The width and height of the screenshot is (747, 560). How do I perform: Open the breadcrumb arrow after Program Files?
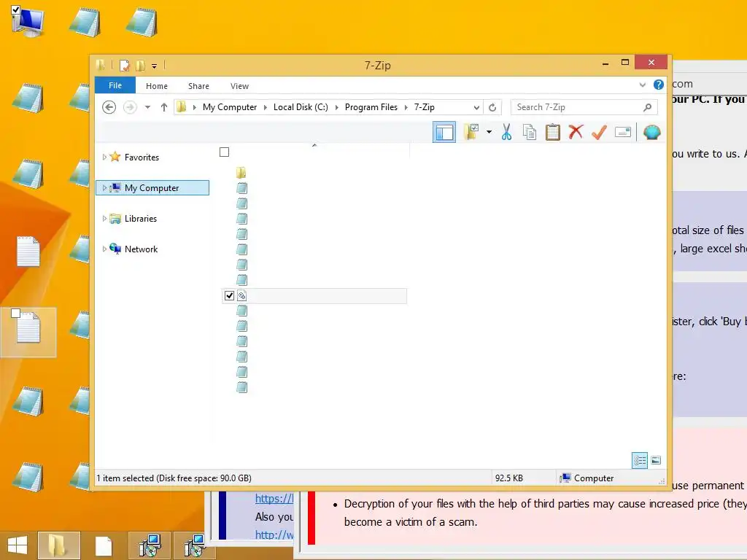tap(406, 107)
